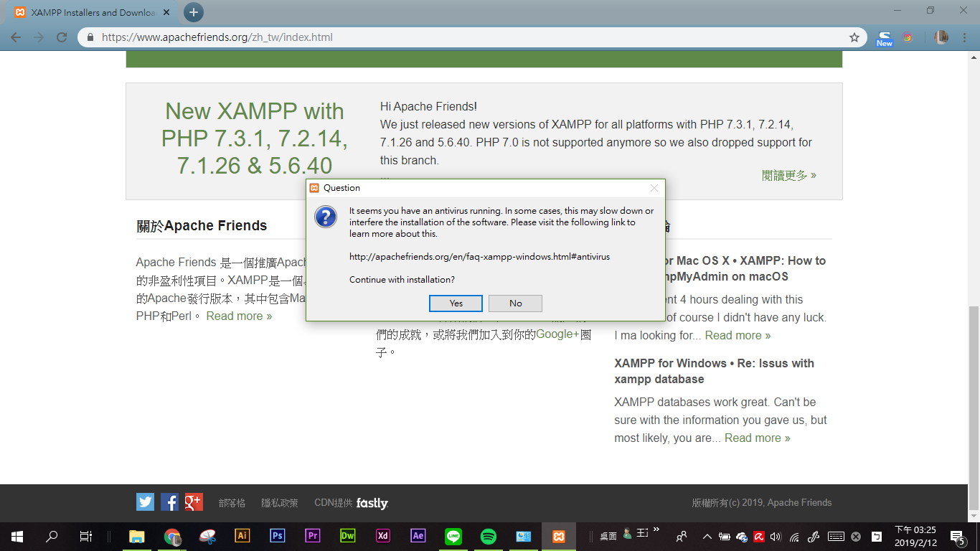Click the 閱讀更多 » link
The height and width of the screenshot is (551, 980).
789,175
